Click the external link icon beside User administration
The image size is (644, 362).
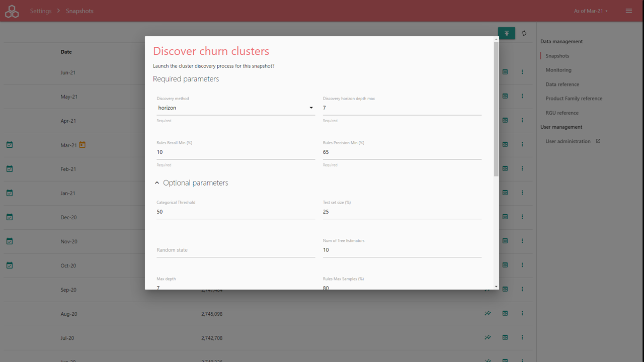pyautogui.click(x=598, y=141)
